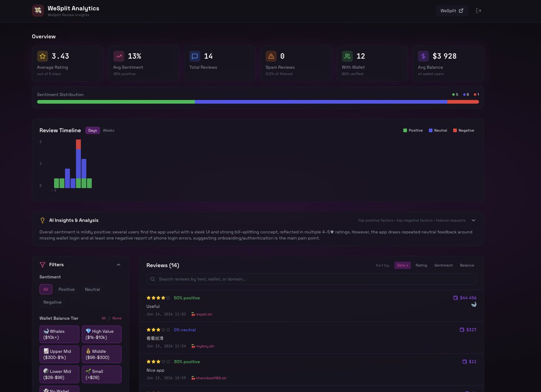Collapse the Filters panel chevron
This screenshot has width=541, height=392.
coord(119,264)
